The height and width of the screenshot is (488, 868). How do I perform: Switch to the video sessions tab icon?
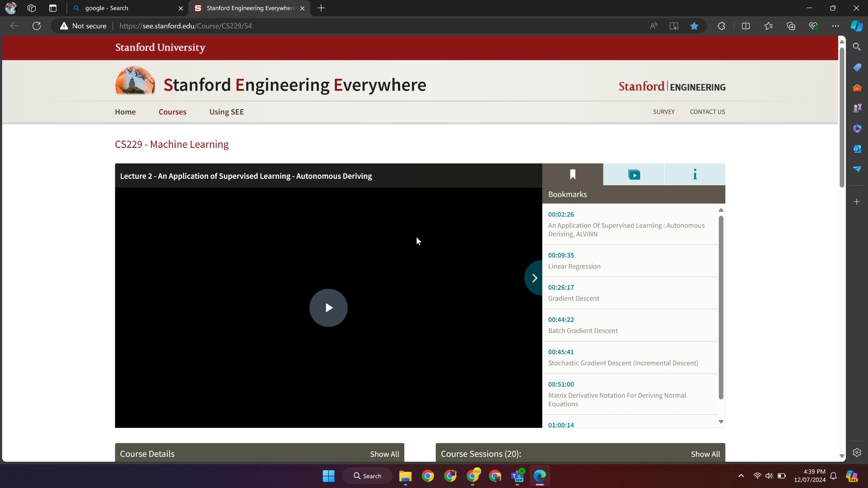tap(634, 175)
